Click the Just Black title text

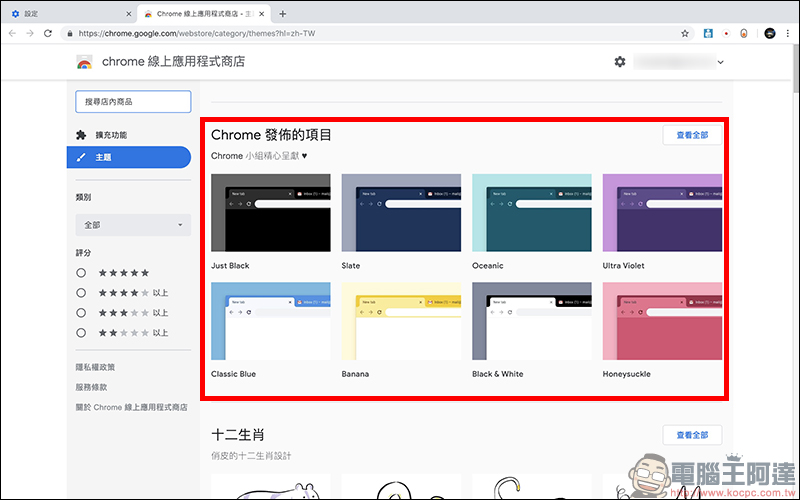(230, 266)
